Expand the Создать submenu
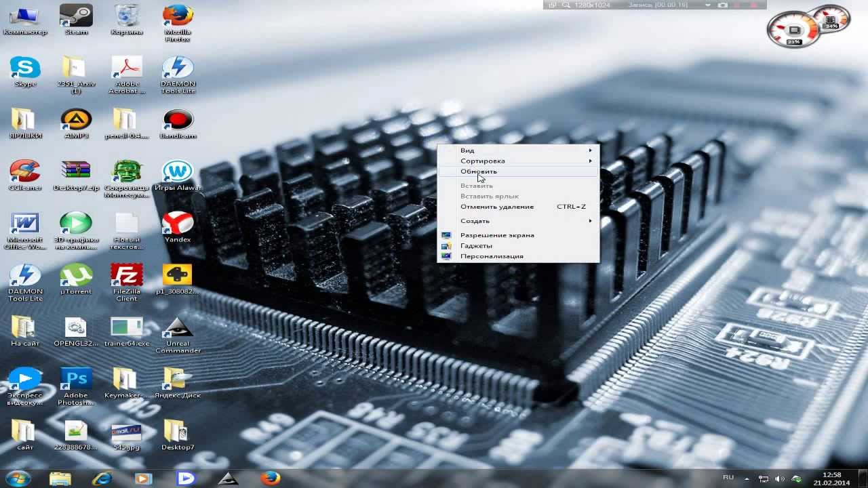Screen dimensions: 868x488 [518, 221]
